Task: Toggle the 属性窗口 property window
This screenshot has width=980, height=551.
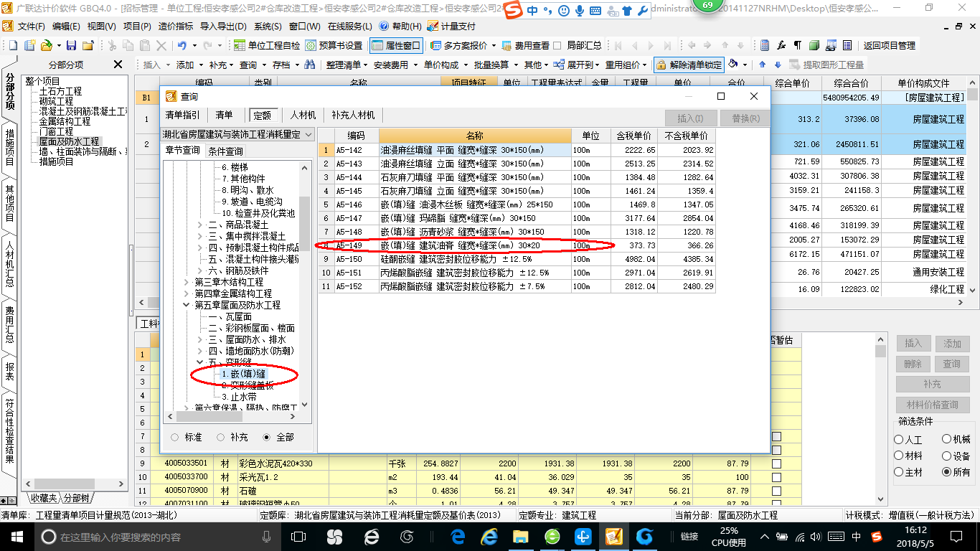Action: click(x=396, y=45)
